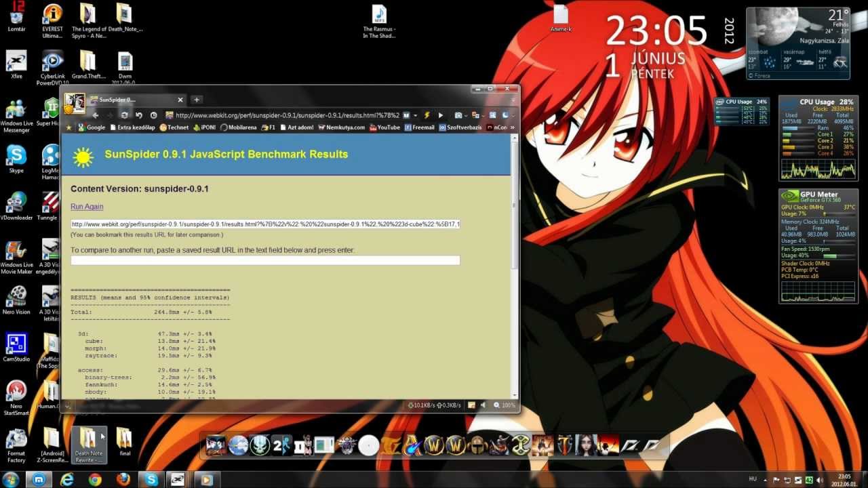Image resolution: width=868 pixels, height=488 pixels.
Task: Click the browser status bar speaker icon
Action: coord(483,405)
